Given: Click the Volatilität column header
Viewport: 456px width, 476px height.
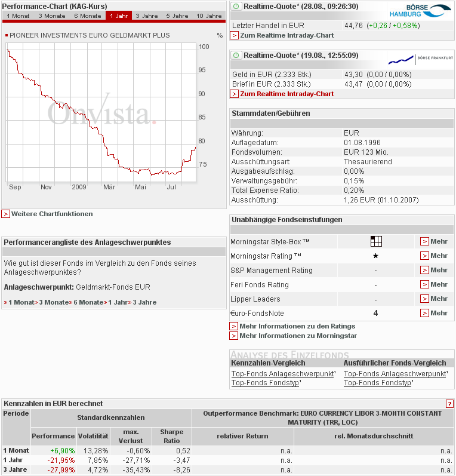Looking at the screenshot, I should pyautogui.click(x=93, y=436).
